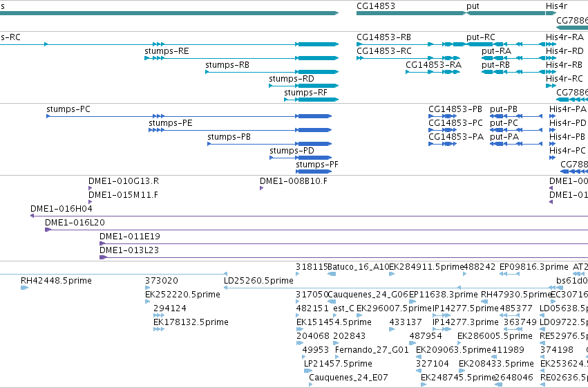
Task: Select the put-PB protein feature
Action: pos(516,116)
